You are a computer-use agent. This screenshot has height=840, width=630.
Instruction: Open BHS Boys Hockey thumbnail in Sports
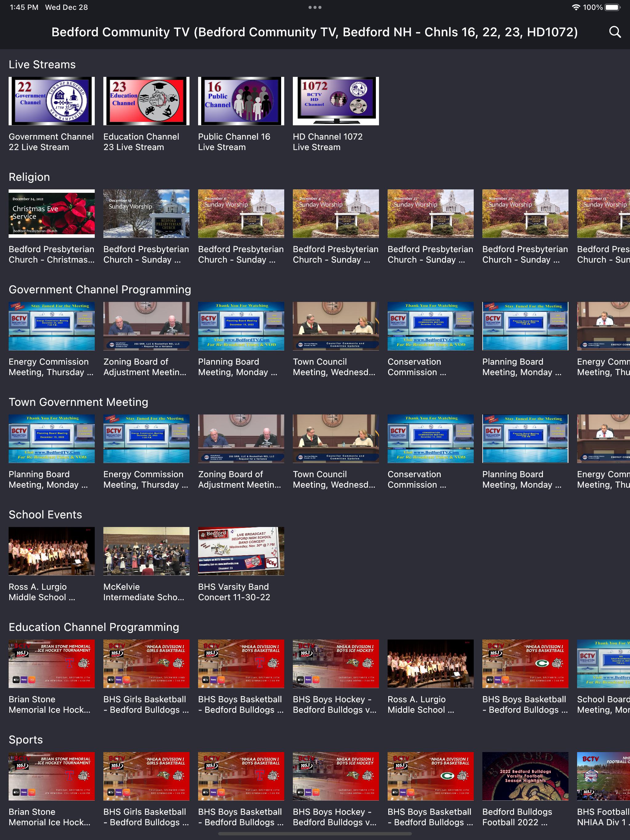pos(336,776)
